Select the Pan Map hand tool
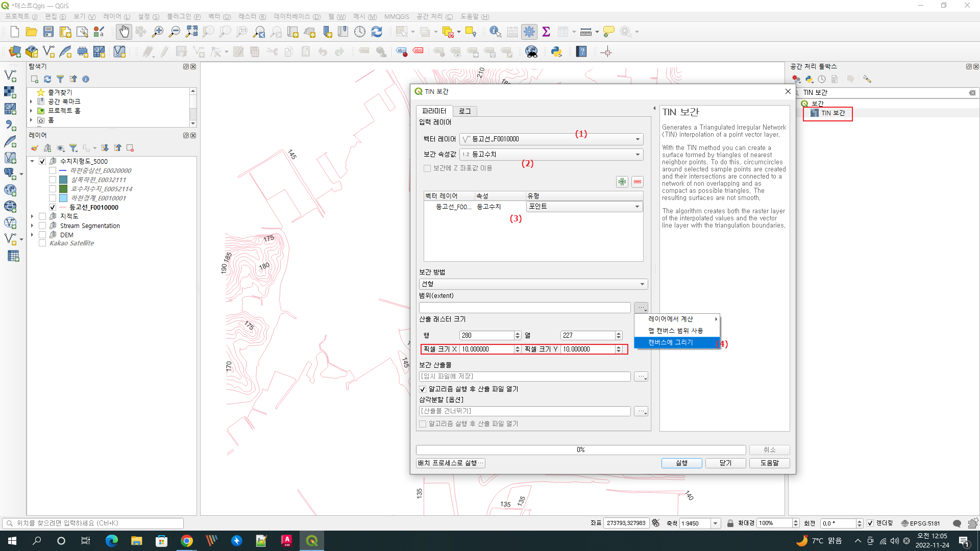This screenshot has height=551, width=980. [x=124, y=32]
